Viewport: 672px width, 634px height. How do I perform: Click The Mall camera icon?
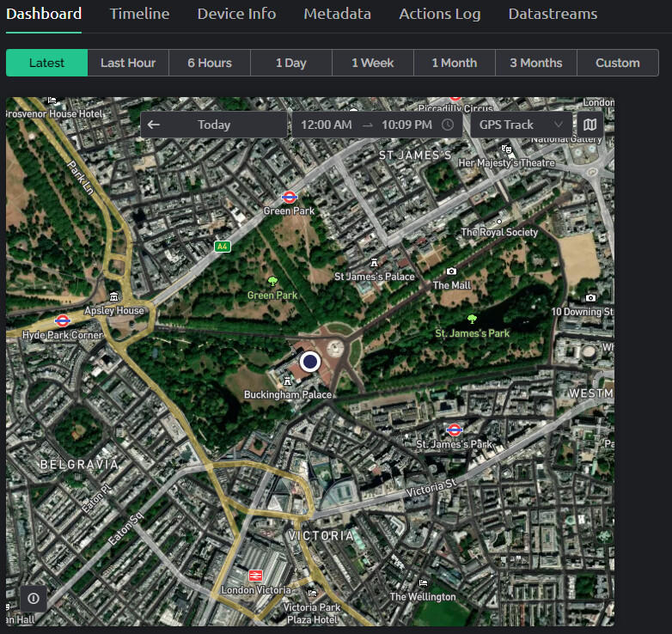[451, 271]
